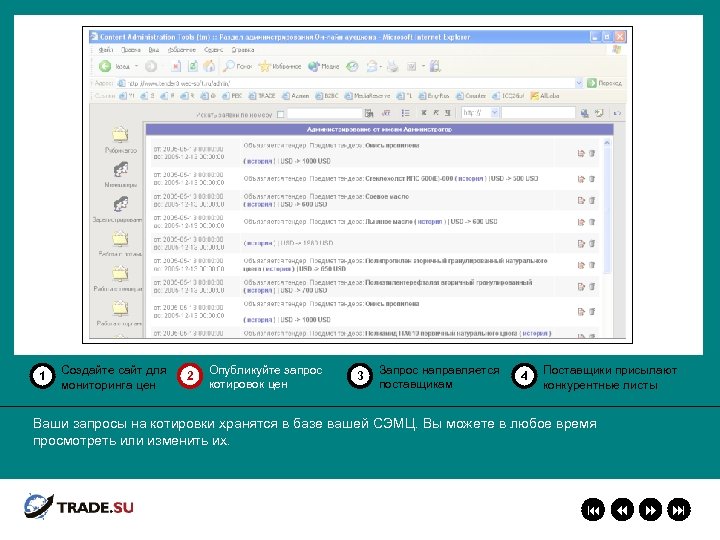Open the AllLabs link in links bar
The image size is (720, 540).
pos(545,96)
